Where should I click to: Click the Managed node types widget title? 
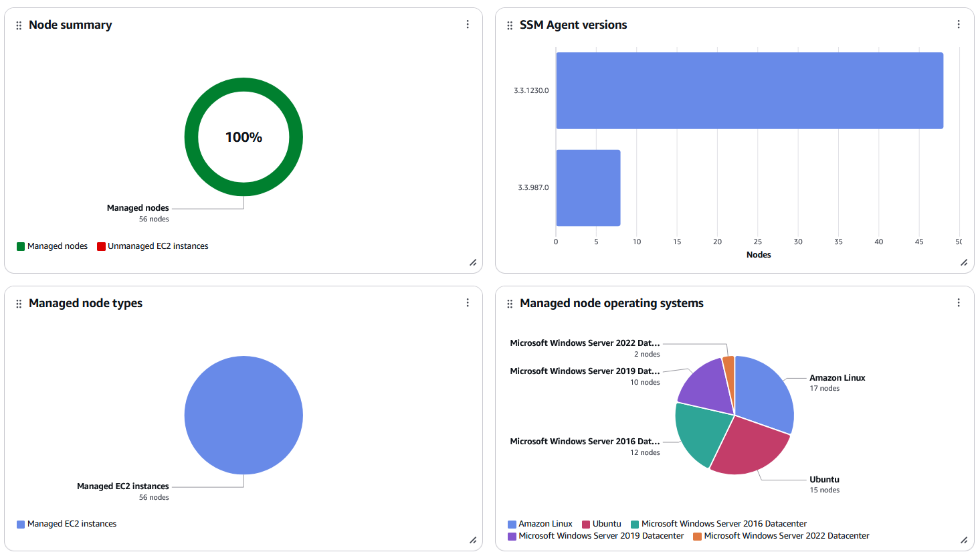pos(86,303)
